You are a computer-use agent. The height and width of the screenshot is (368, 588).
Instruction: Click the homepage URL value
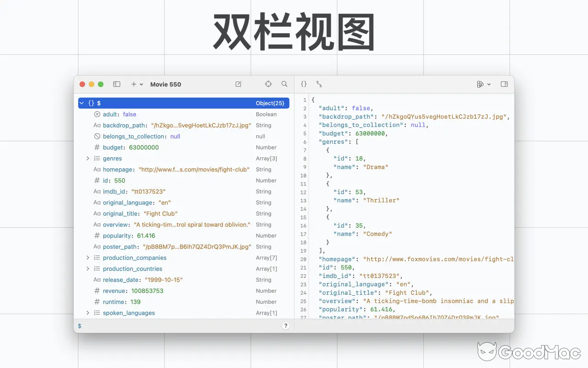pos(194,169)
